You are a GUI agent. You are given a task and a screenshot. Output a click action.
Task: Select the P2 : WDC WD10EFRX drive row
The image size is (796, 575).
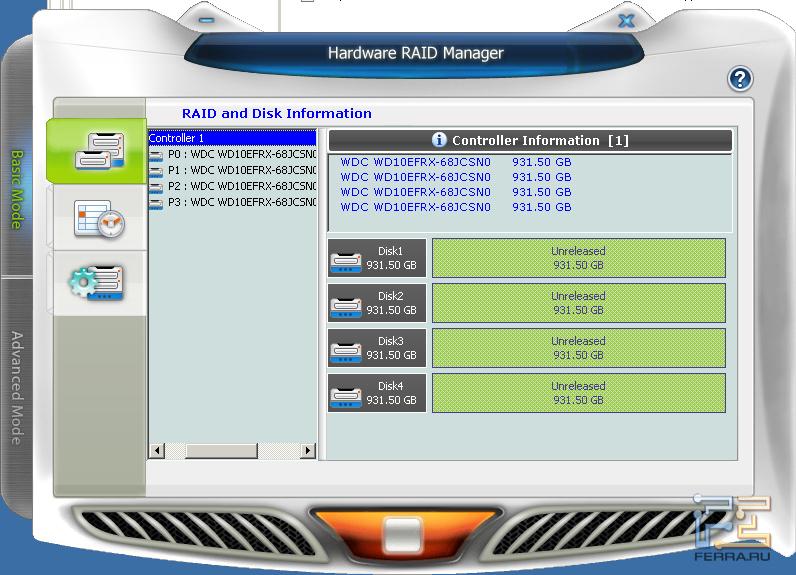[233, 186]
